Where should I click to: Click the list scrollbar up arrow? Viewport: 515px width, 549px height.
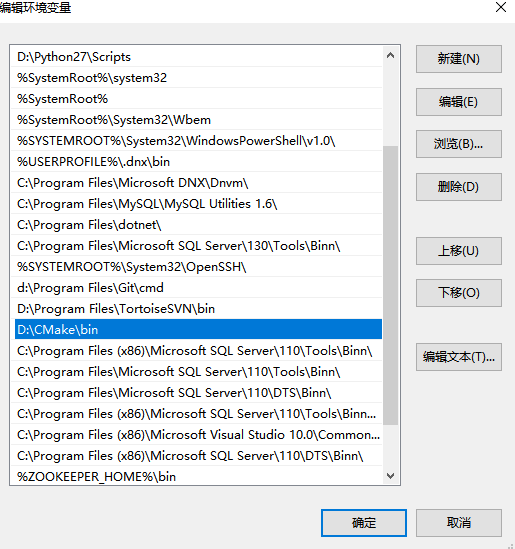click(x=390, y=55)
